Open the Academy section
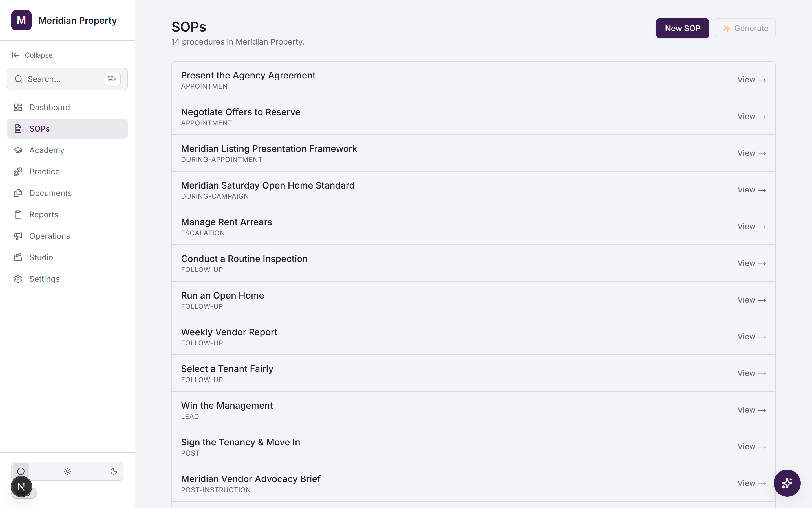Screen dimensions: 812x508 point(67,150)
